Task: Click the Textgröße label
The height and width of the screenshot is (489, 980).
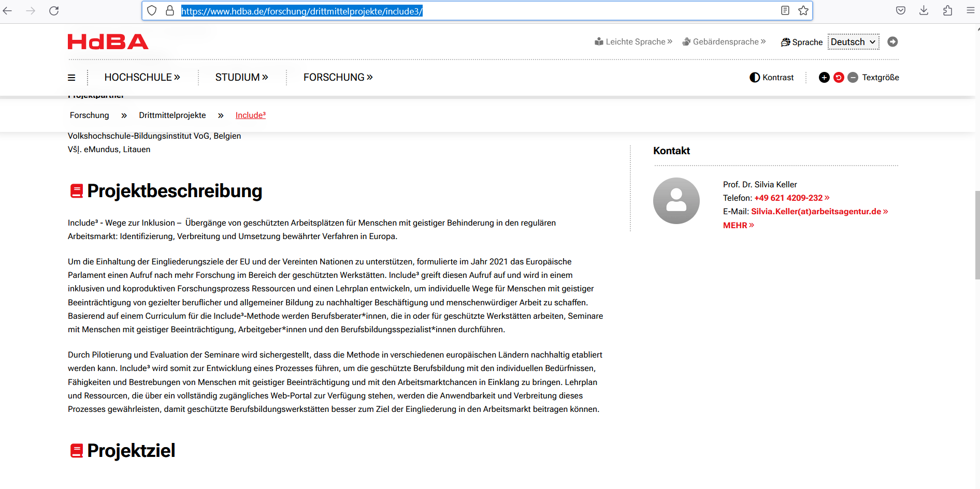Action: click(x=881, y=78)
